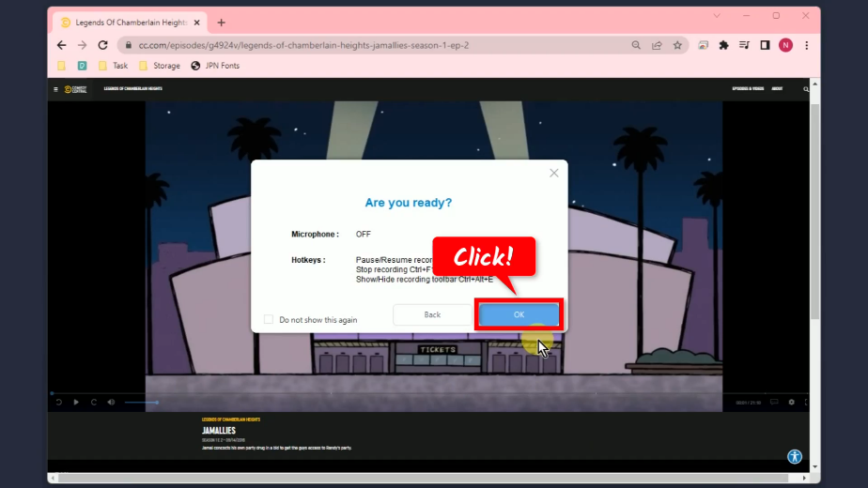
Task: Open the Chrome three-dot menu
Action: pyautogui.click(x=807, y=45)
